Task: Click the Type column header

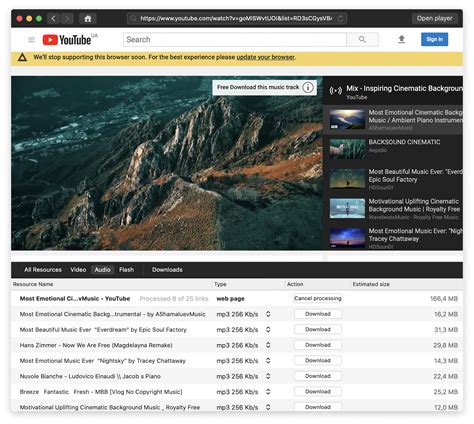Action: click(x=220, y=284)
